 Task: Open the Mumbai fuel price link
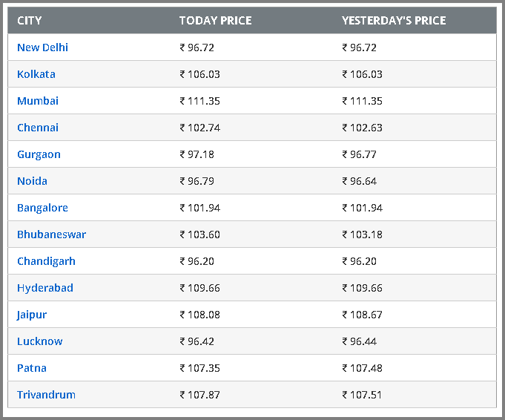[x=38, y=101]
